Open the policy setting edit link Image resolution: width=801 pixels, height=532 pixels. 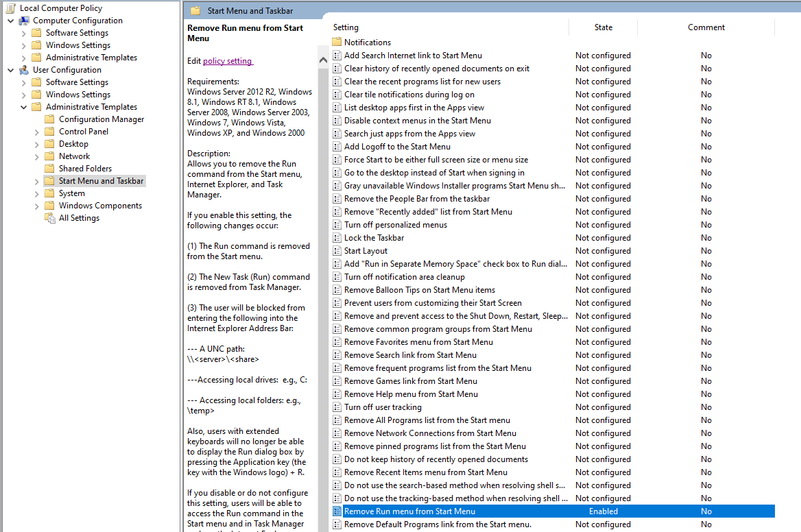click(227, 61)
